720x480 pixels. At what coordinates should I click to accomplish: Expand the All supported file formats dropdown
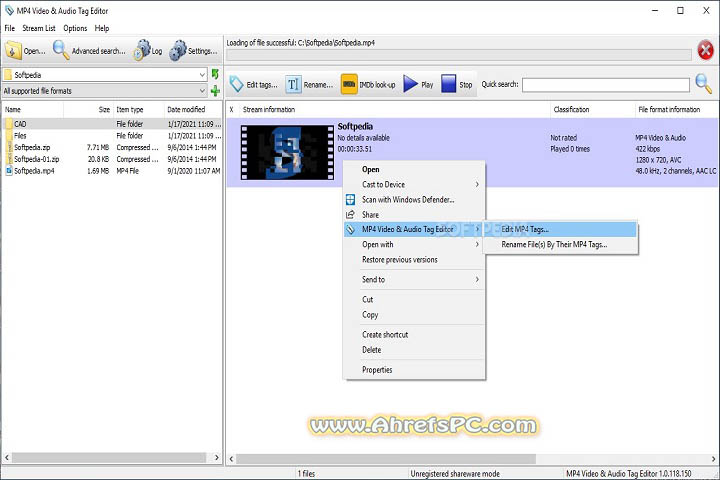202,91
